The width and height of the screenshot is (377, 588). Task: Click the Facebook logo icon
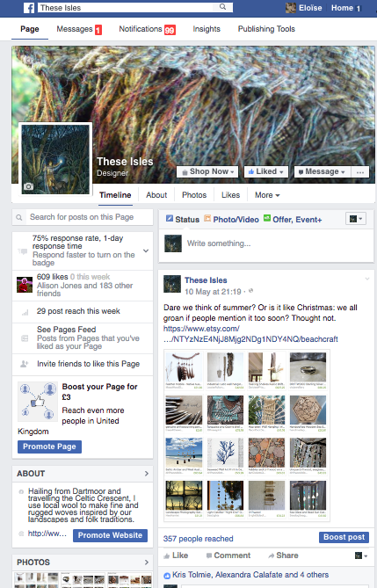[x=28, y=8]
